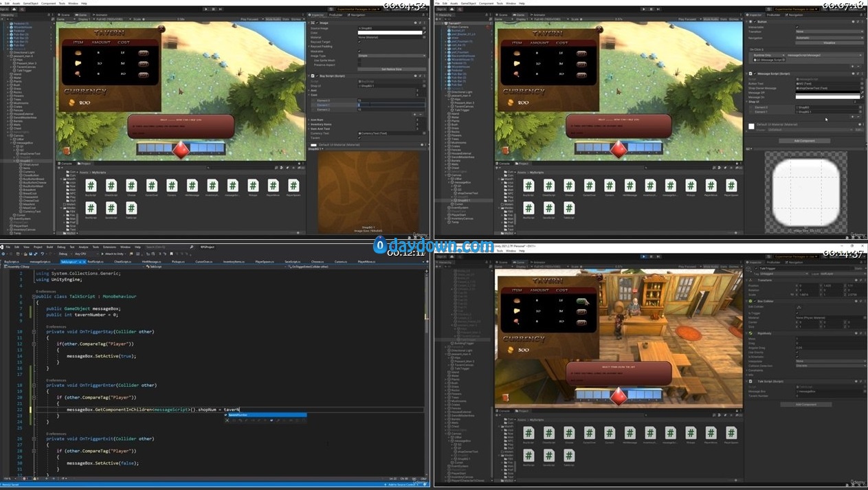Collapse the OnTriggerStay method in the code editor
The width and height of the screenshot is (868, 490).
click(x=34, y=331)
